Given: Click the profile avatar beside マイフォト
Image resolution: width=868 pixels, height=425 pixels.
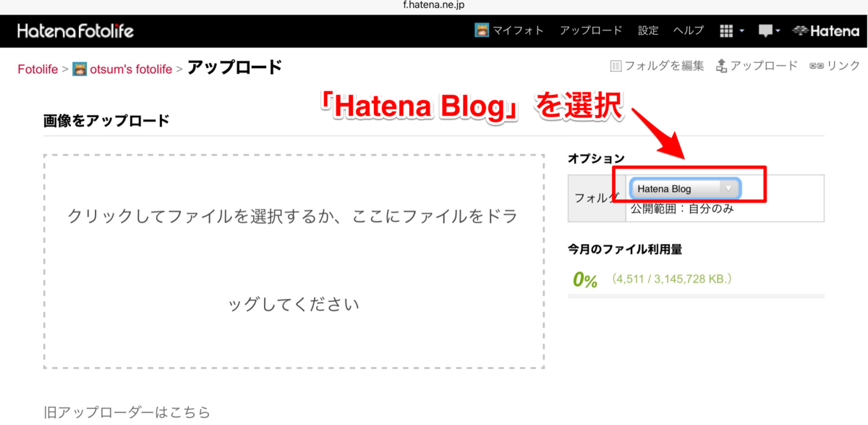Looking at the screenshot, I should click(x=482, y=30).
